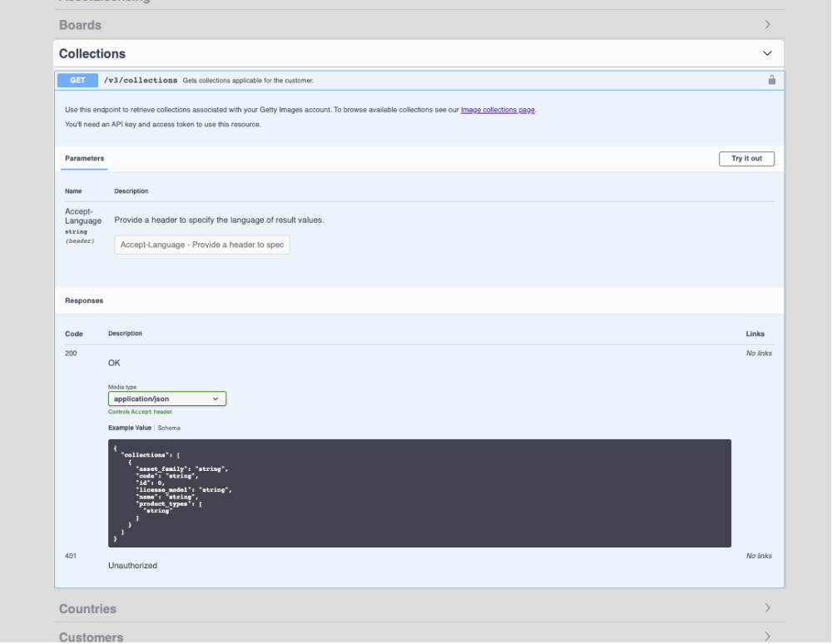
Task: Open the Image collections page link
Action: 498,110
